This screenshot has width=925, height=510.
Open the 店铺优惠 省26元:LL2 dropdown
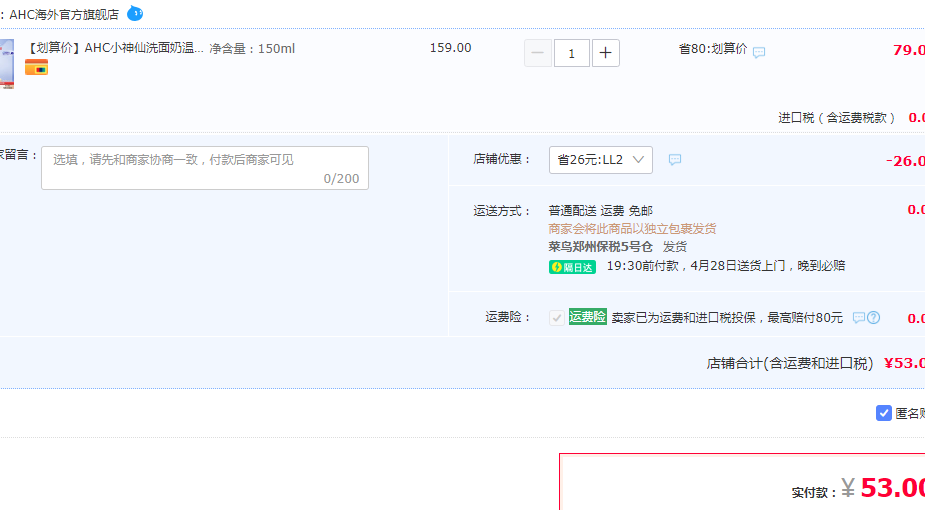point(601,160)
